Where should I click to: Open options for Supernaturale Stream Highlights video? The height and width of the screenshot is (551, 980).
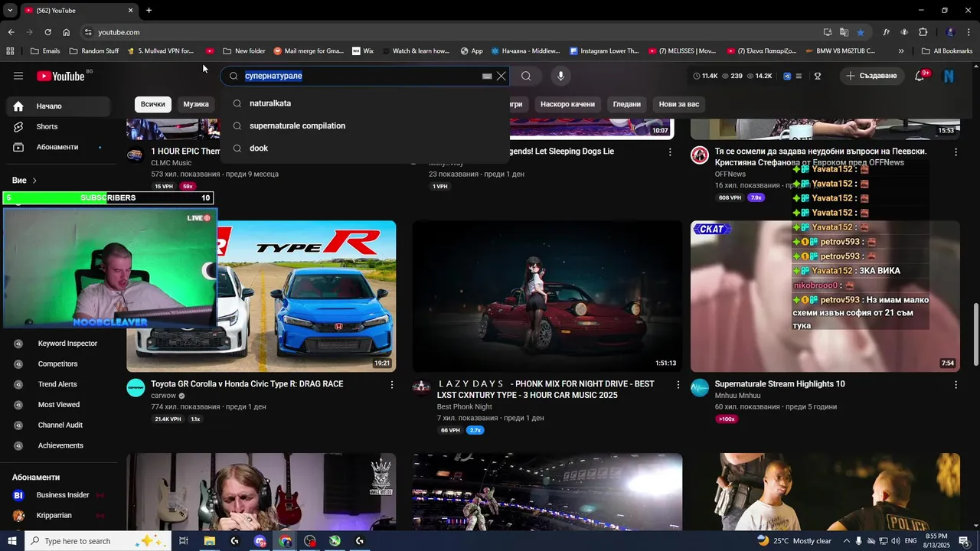pos(955,385)
